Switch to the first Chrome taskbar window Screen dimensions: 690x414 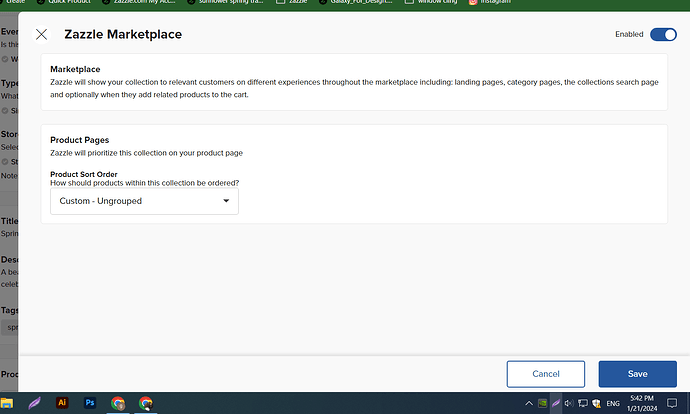(x=118, y=403)
